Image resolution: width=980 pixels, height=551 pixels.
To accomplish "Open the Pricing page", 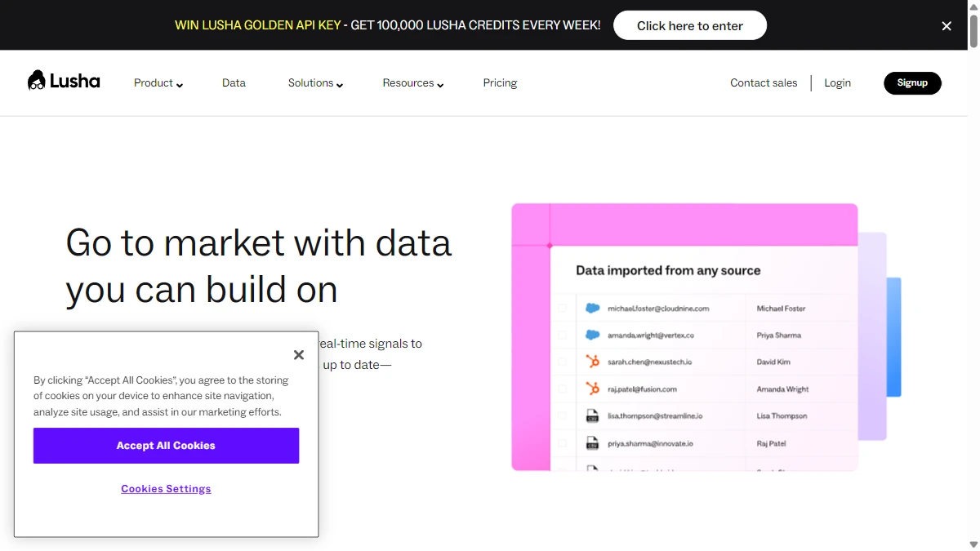I will [x=500, y=83].
